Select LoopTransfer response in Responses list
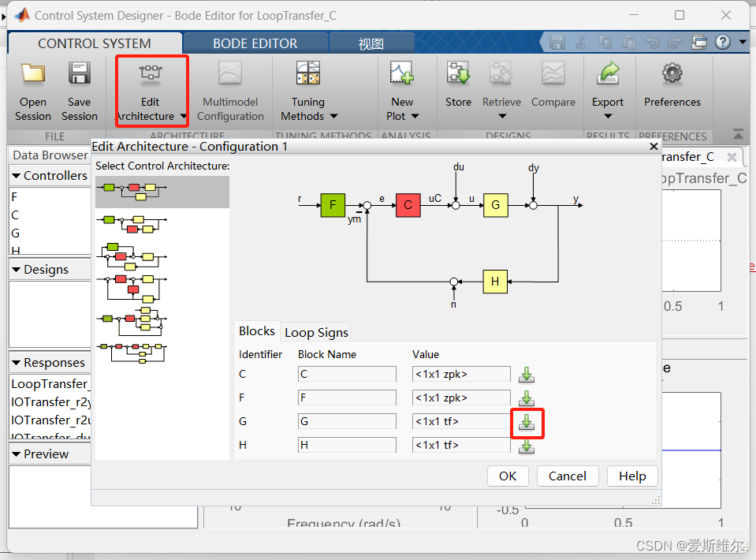This screenshot has height=560, width=756. click(x=50, y=384)
